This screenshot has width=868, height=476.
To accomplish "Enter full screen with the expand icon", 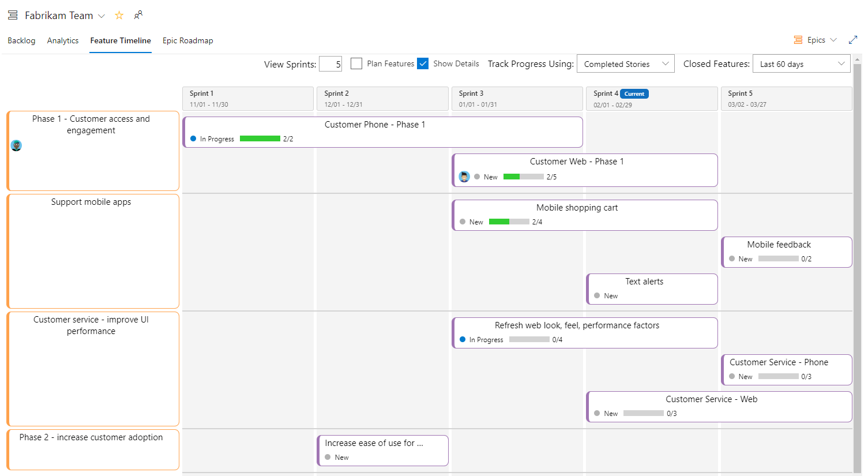I will pos(853,40).
